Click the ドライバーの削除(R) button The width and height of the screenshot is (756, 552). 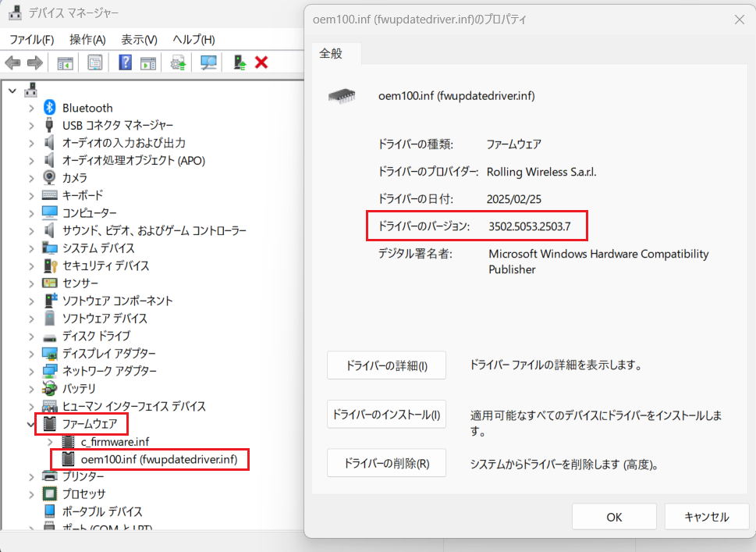point(386,463)
